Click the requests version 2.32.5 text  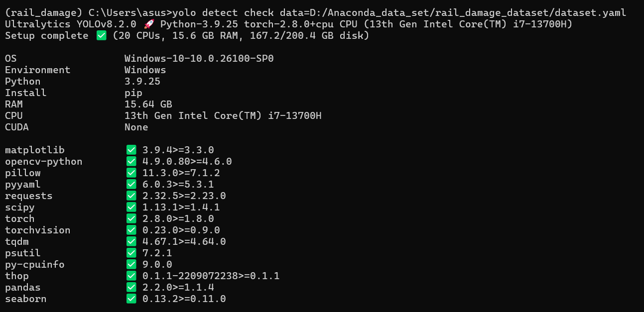coord(160,196)
